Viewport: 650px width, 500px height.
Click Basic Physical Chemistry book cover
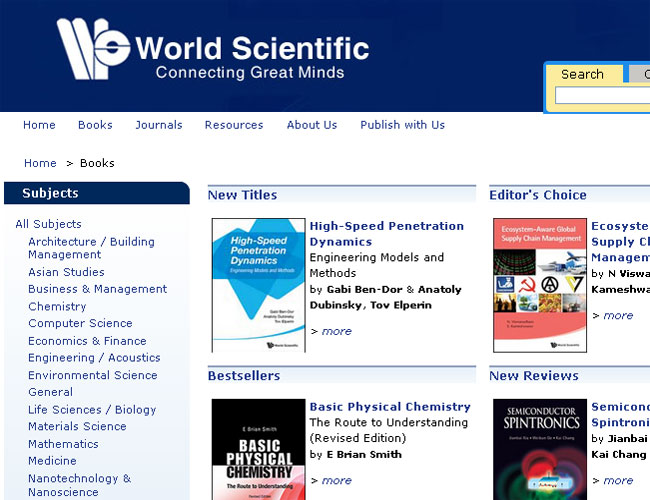(259, 449)
